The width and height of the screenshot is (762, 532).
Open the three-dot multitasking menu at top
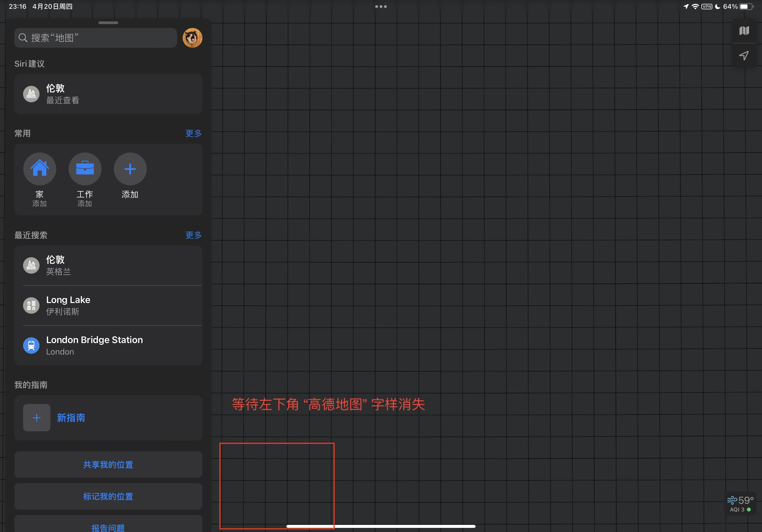coord(381,7)
